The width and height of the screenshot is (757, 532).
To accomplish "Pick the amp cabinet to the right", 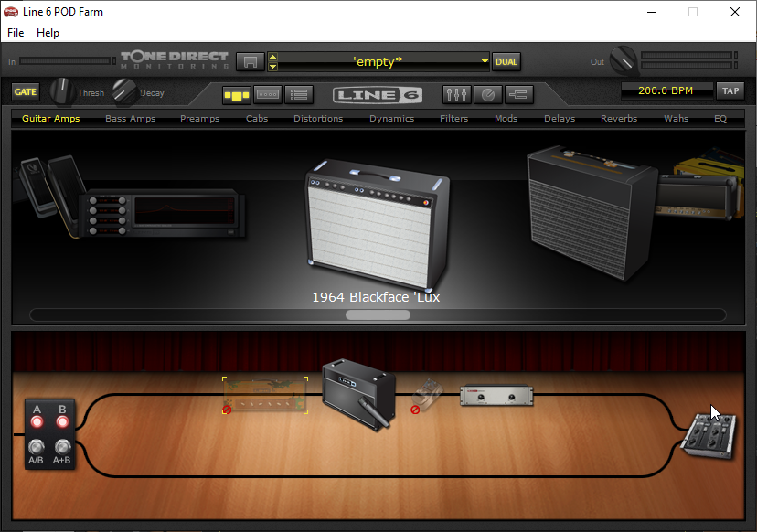I will point(592,213).
